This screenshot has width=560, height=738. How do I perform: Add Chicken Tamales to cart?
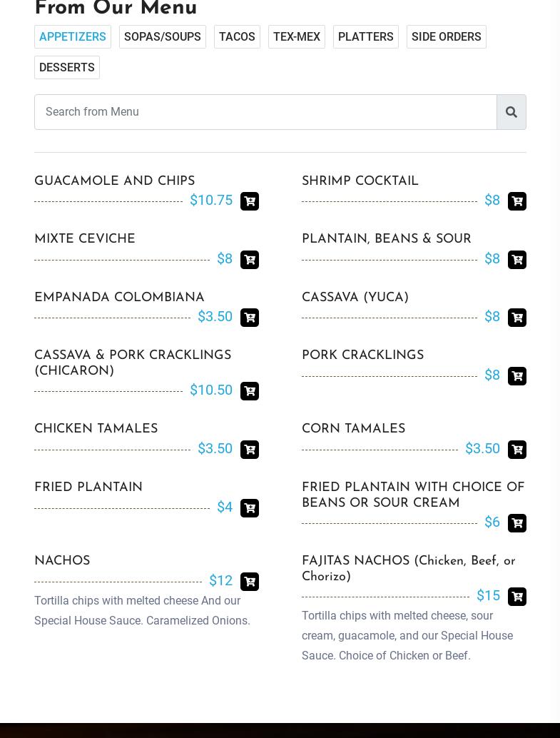tap(250, 450)
